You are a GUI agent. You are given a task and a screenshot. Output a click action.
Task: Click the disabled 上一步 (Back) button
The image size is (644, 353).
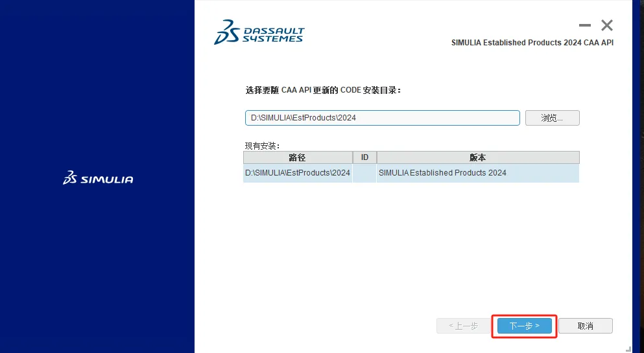click(464, 326)
